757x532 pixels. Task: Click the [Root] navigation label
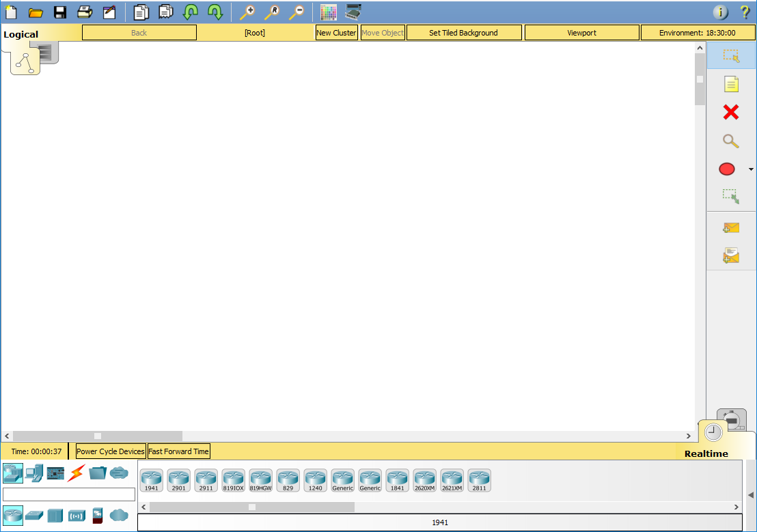point(255,33)
